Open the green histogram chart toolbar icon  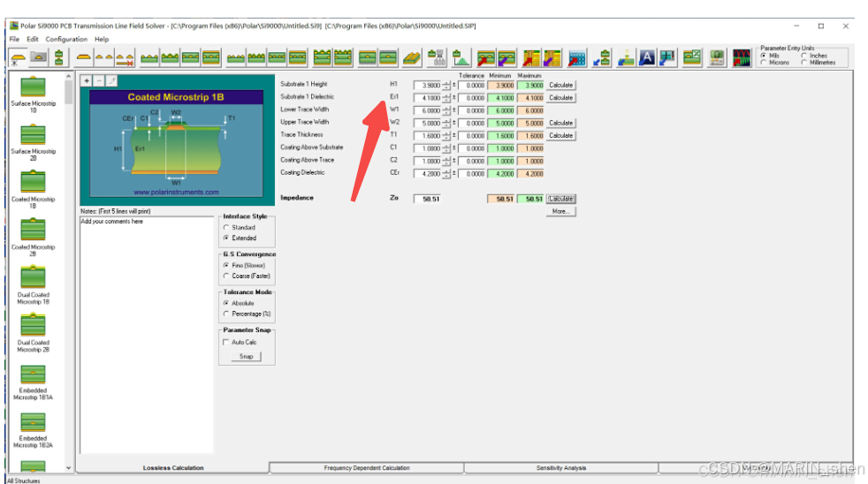tap(461, 57)
